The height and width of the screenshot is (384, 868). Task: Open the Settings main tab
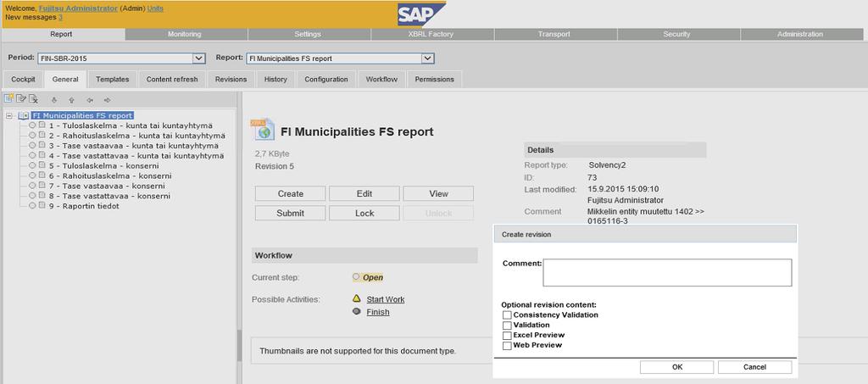point(308,34)
